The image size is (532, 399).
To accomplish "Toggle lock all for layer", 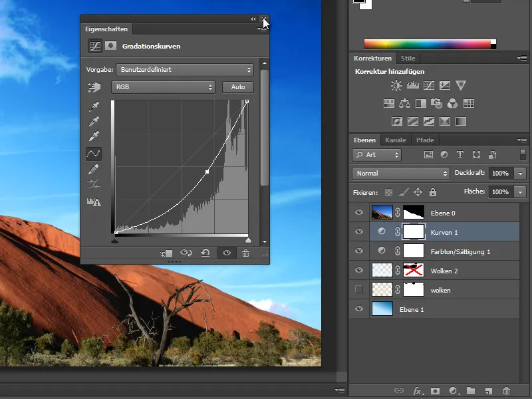I will (x=433, y=192).
